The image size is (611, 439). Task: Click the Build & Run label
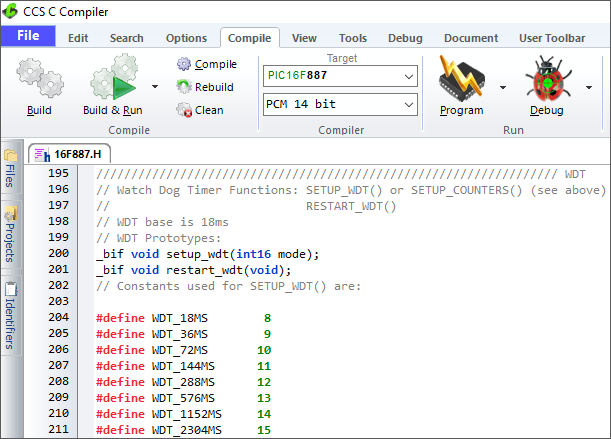[x=113, y=110]
